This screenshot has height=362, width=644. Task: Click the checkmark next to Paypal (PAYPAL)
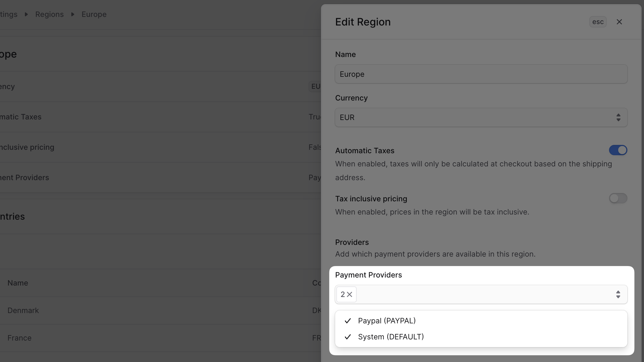pos(348,321)
